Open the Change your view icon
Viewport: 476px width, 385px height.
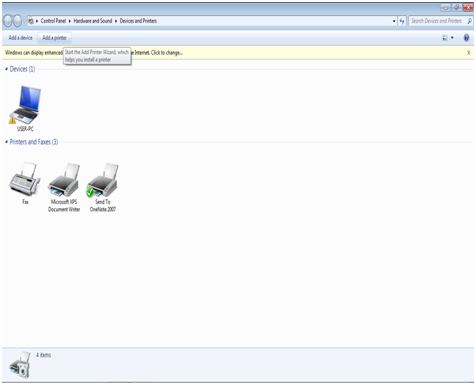(445, 38)
